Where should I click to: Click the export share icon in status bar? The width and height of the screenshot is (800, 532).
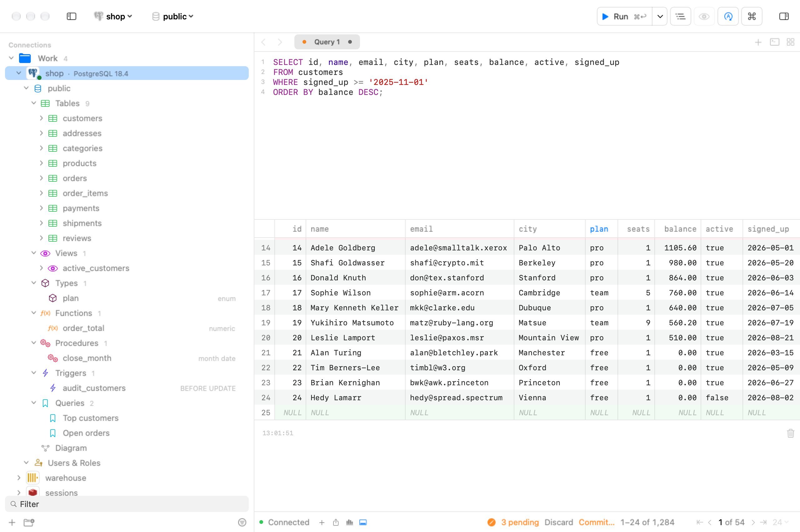(336, 522)
